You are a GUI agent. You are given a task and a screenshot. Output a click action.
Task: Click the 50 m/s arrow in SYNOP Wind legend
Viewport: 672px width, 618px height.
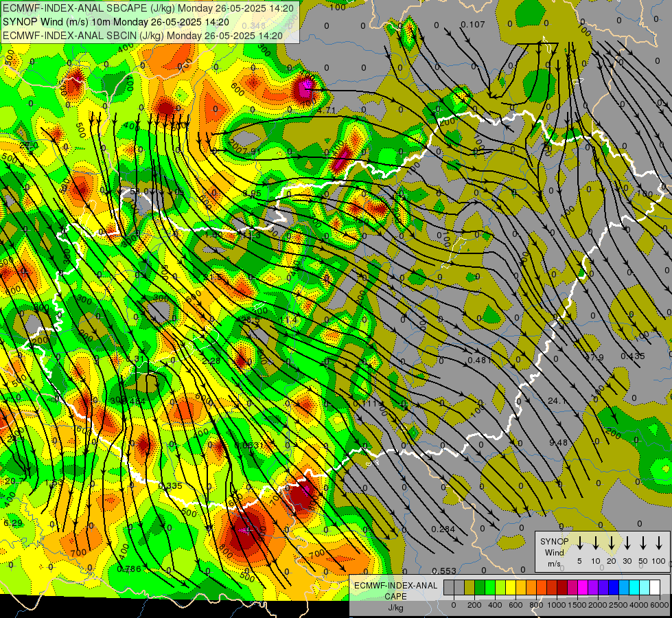click(x=643, y=543)
